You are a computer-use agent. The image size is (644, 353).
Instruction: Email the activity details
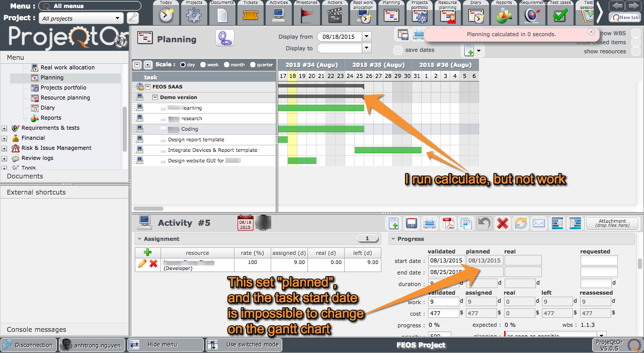click(x=539, y=223)
